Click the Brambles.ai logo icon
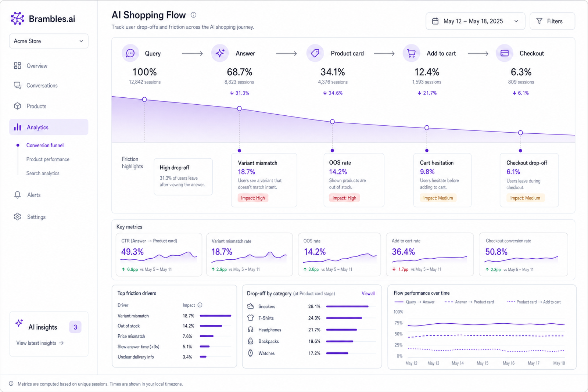Viewport: 588px width, 392px height. pyautogui.click(x=17, y=18)
